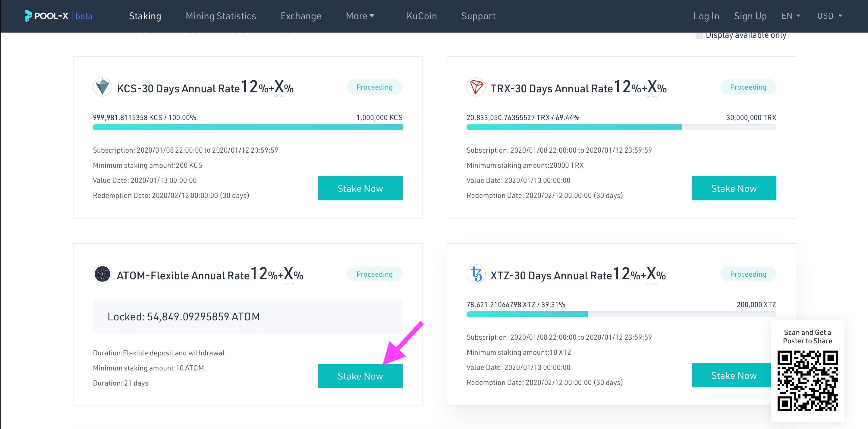Click the share poster QR code

click(x=807, y=381)
